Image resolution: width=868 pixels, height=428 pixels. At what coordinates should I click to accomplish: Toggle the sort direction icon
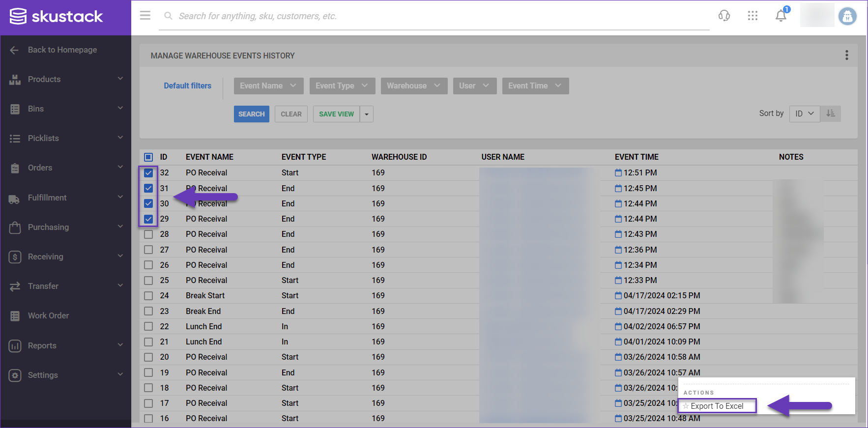click(831, 114)
